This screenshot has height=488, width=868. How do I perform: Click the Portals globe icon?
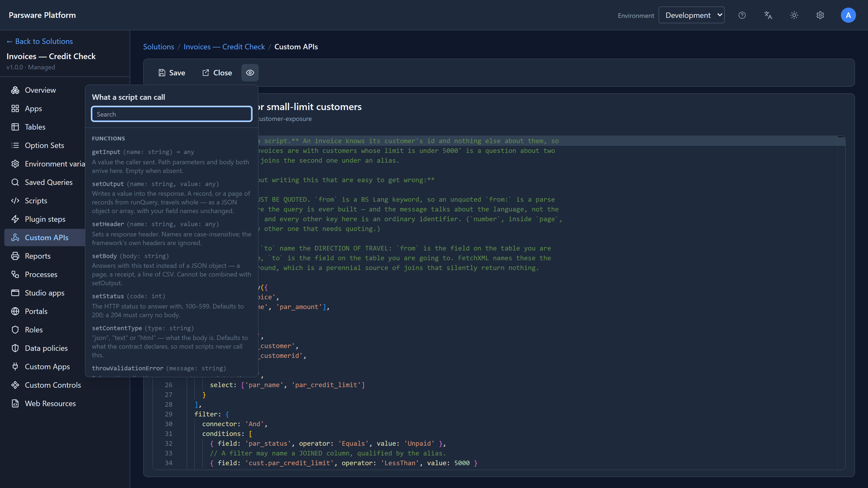pos(15,311)
